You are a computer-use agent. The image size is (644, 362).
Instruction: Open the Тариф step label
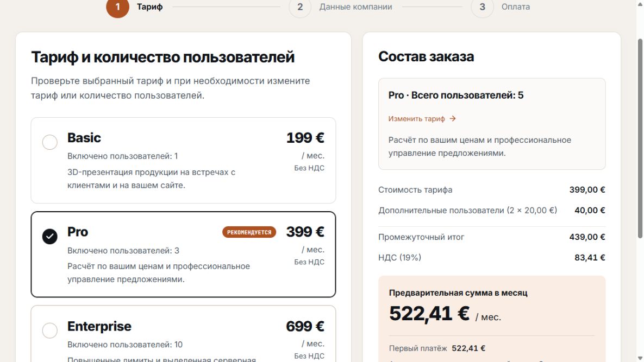point(149,7)
